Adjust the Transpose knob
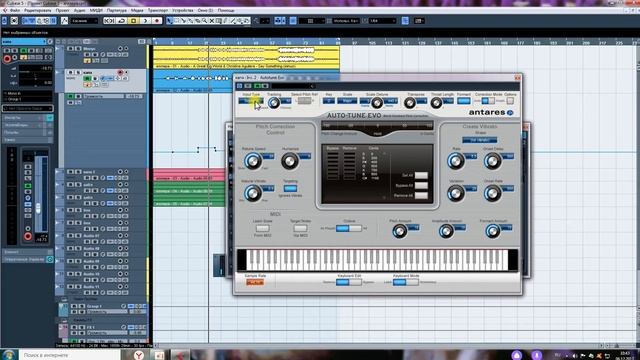This screenshot has width=640, height=360. click(410, 103)
